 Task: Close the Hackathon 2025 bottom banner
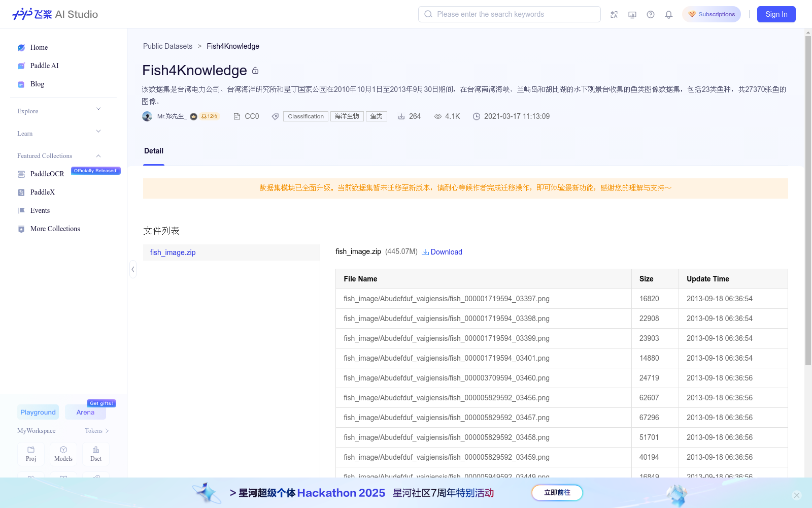797,495
